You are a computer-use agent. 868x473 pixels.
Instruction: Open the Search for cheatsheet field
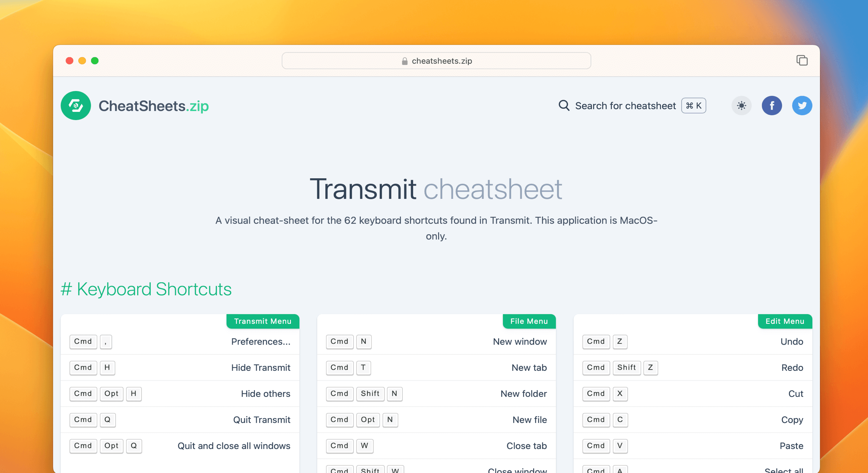[632, 106]
